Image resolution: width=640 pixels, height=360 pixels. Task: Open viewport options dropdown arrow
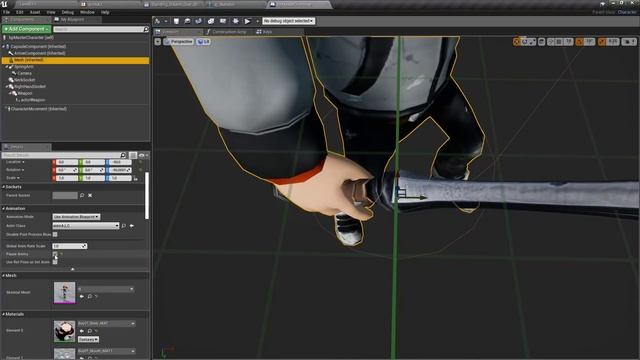point(158,42)
